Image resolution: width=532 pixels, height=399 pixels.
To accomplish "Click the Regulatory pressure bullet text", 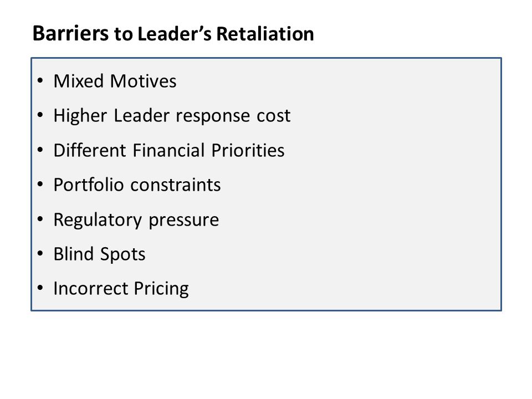I will point(136,220).
